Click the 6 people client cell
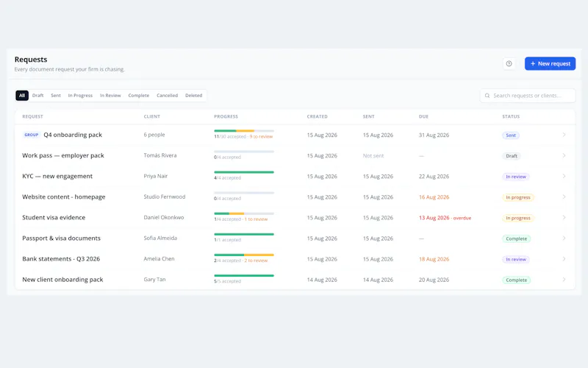Image resolution: width=588 pixels, height=368 pixels. [x=154, y=135]
